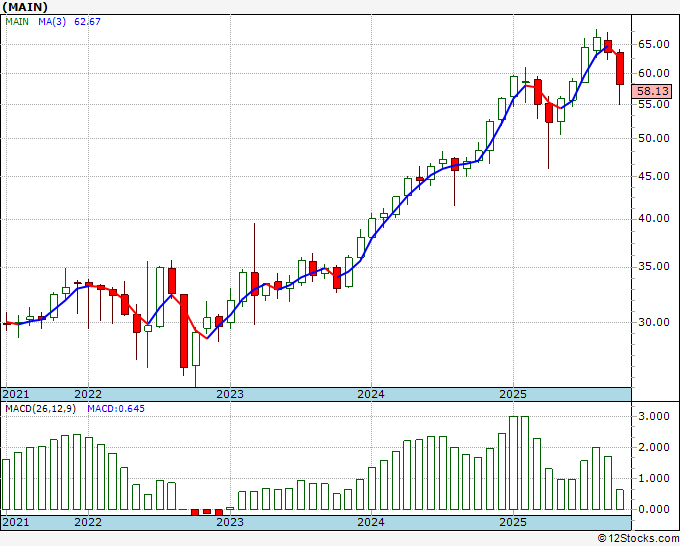Click the 55.00 price axis label
The height and width of the screenshot is (546, 680).
(x=654, y=104)
